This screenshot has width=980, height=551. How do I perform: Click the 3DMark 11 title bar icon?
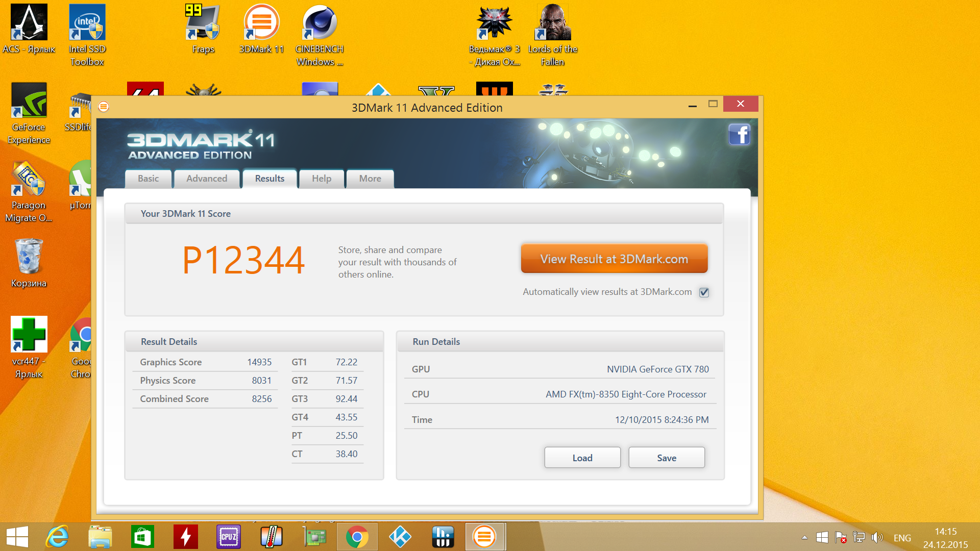point(104,107)
